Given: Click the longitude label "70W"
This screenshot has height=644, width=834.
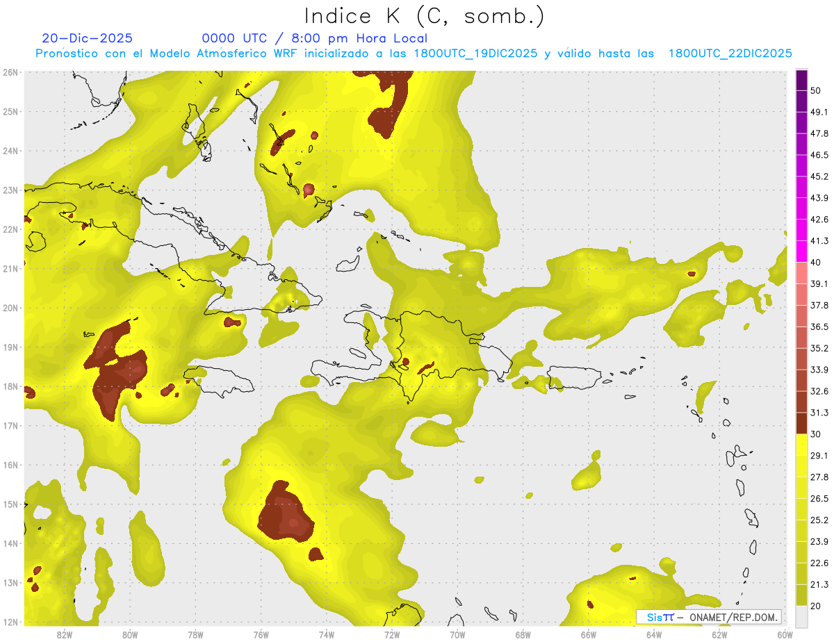Looking at the screenshot, I should point(457,634).
